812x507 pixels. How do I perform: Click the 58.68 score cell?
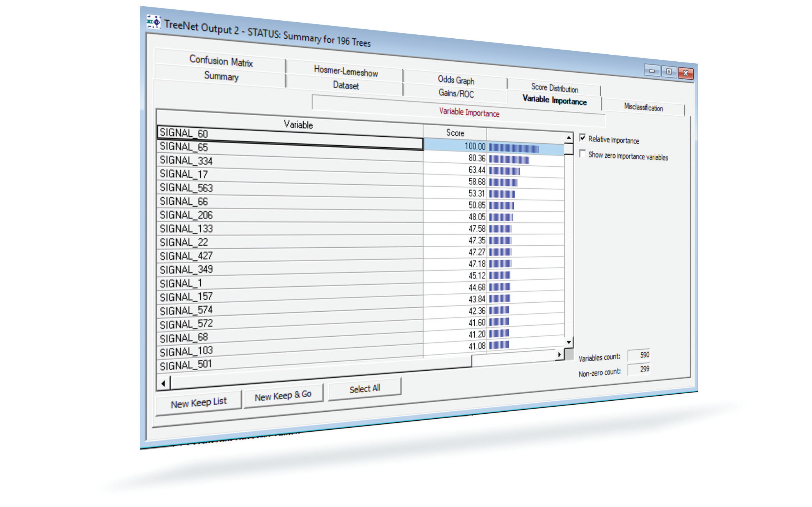click(455, 182)
